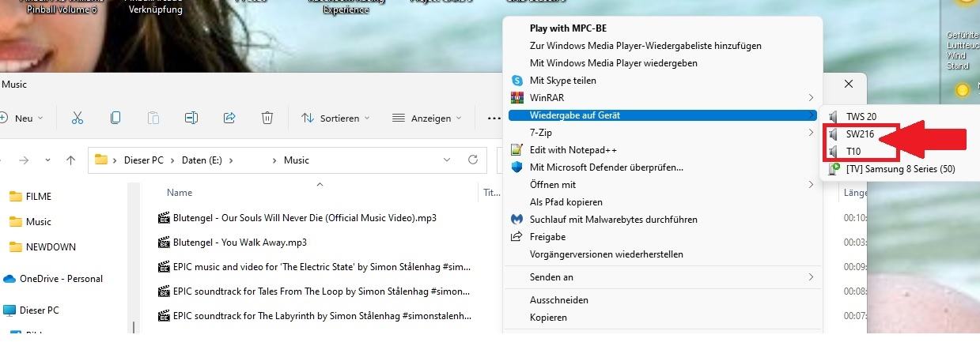
Task: Click the Copy icon in Explorer toolbar
Action: coord(115,118)
